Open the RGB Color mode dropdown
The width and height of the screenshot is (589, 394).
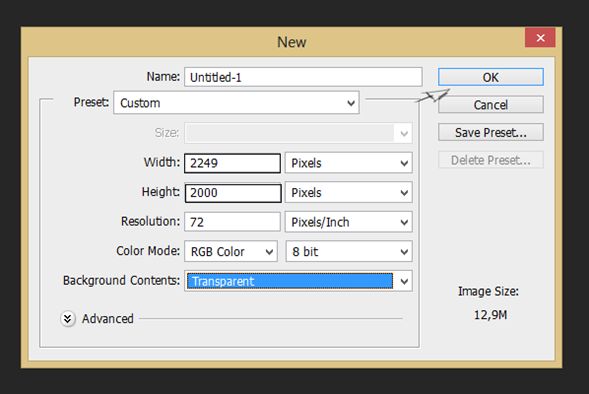tap(231, 251)
